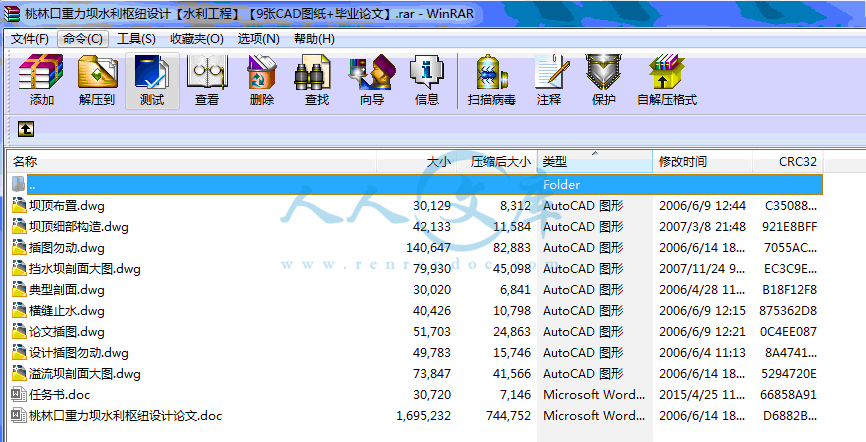
Task: Open the 帮助(H) menu
Action: pos(314,39)
